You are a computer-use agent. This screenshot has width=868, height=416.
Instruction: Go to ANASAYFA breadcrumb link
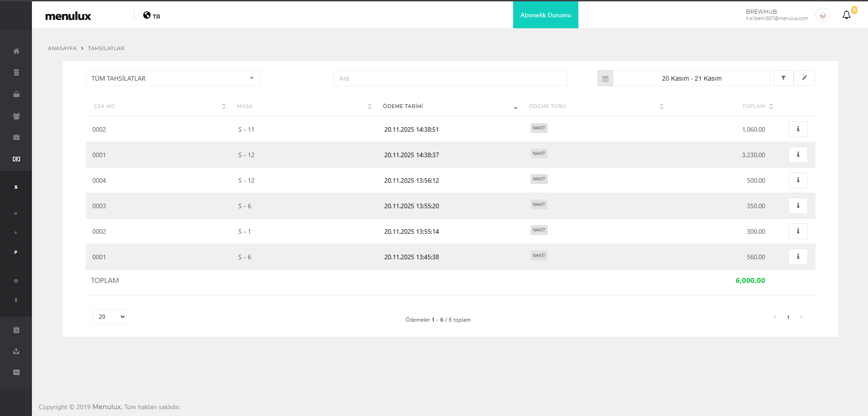[62, 48]
